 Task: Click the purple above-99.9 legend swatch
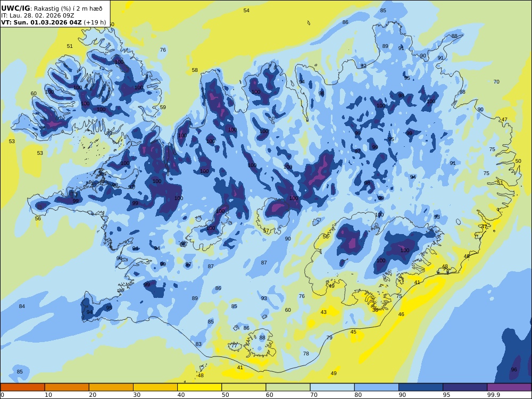click(x=509, y=387)
